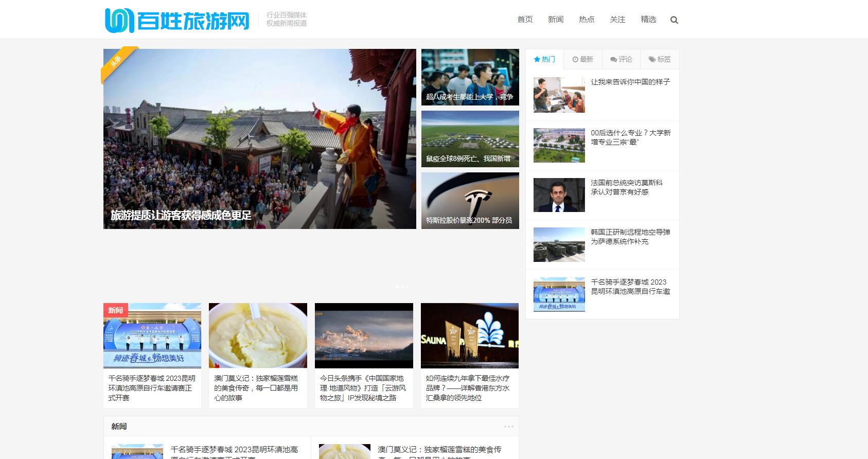Image resolution: width=868 pixels, height=459 pixels.
Task: Click the 新闻 section three-dots more icon
Action: tap(508, 427)
